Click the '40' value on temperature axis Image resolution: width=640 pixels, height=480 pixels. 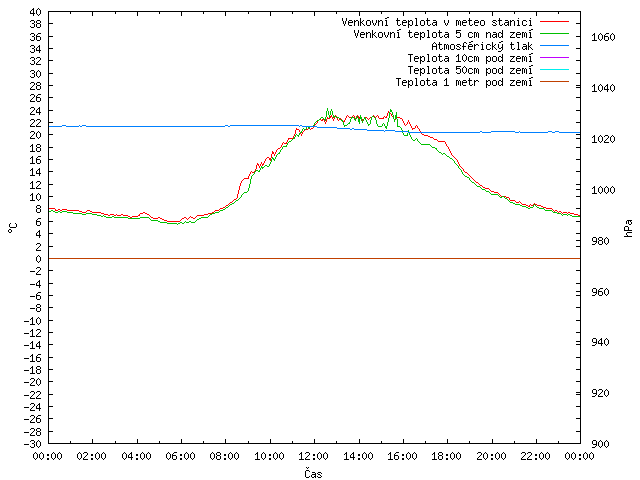(x=36, y=12)
